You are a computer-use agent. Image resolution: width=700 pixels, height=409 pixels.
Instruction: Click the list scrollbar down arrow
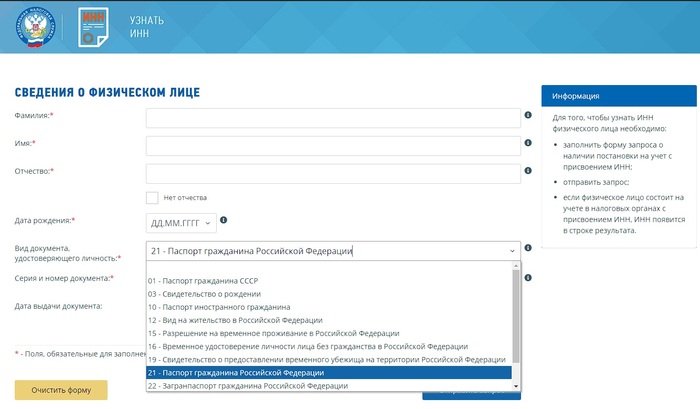click(516, 386)
